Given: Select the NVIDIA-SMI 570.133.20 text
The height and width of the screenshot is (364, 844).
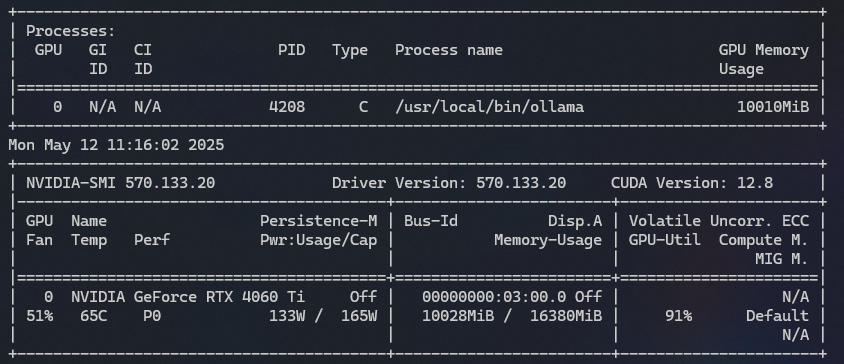Looking at the screenshot, I should click(121, 183).
